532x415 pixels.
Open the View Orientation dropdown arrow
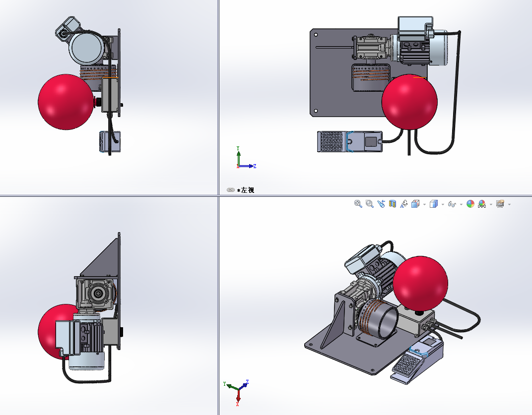tap(424, 204)
